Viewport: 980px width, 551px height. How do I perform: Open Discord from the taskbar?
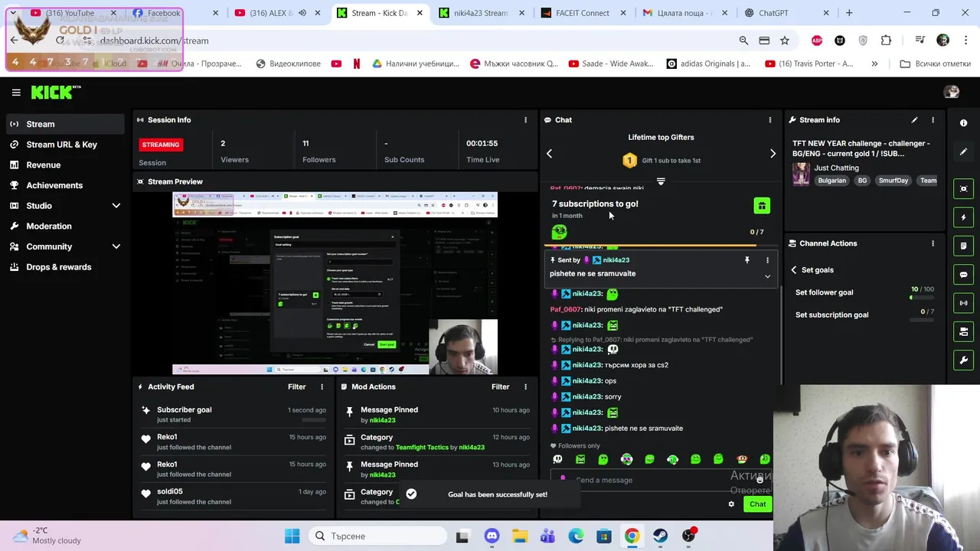pyautogui.click(x=492, y=536)
